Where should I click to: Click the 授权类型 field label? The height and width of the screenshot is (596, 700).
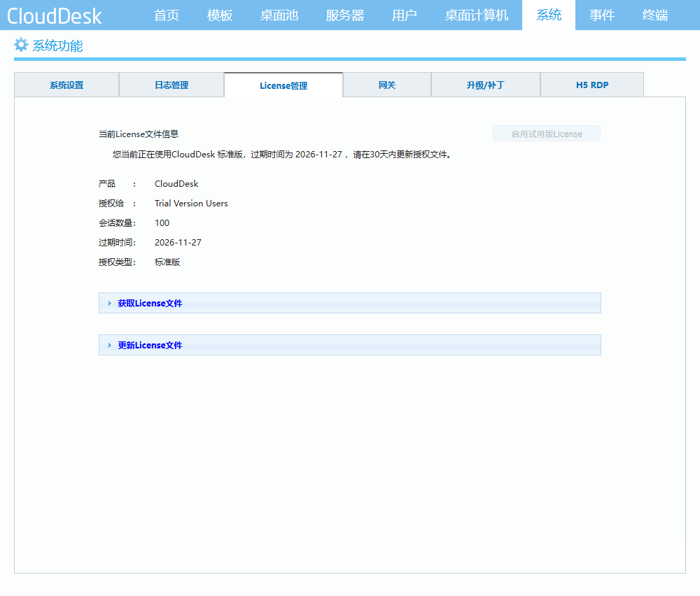[x=117, y=262]
